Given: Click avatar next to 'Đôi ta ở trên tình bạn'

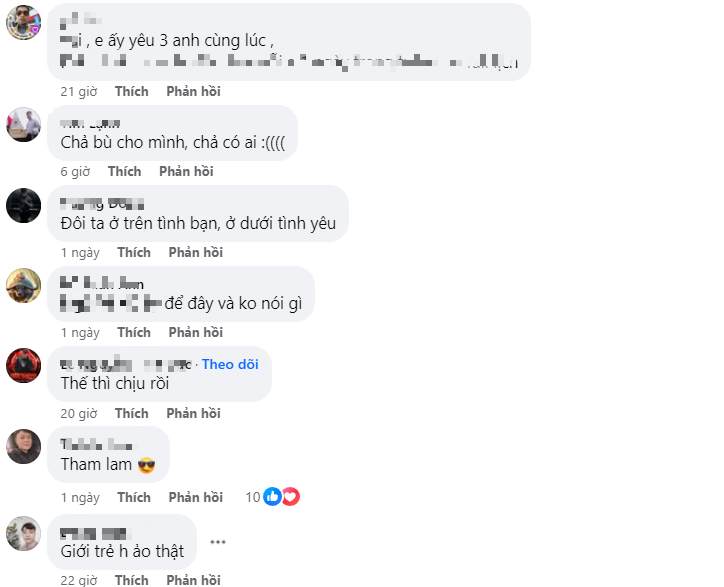Looking at the screenshot, I should (23, 205).
